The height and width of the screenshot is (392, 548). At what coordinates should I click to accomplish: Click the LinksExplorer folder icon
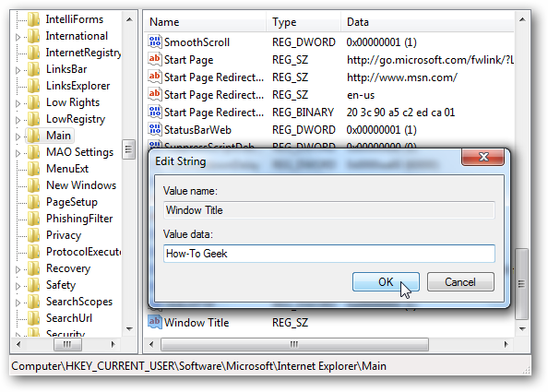33,86
